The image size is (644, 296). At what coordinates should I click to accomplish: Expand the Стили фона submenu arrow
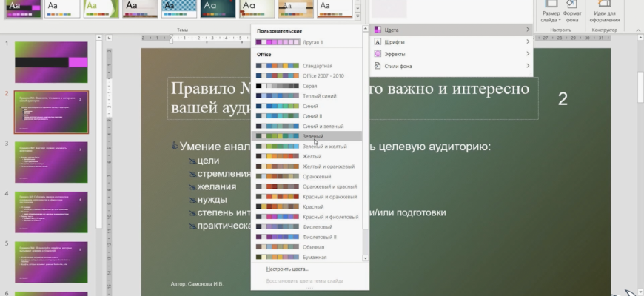point(528,67)
